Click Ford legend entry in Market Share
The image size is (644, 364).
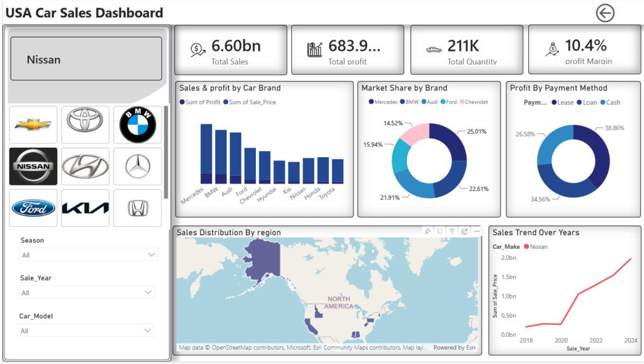pos(448,102)
